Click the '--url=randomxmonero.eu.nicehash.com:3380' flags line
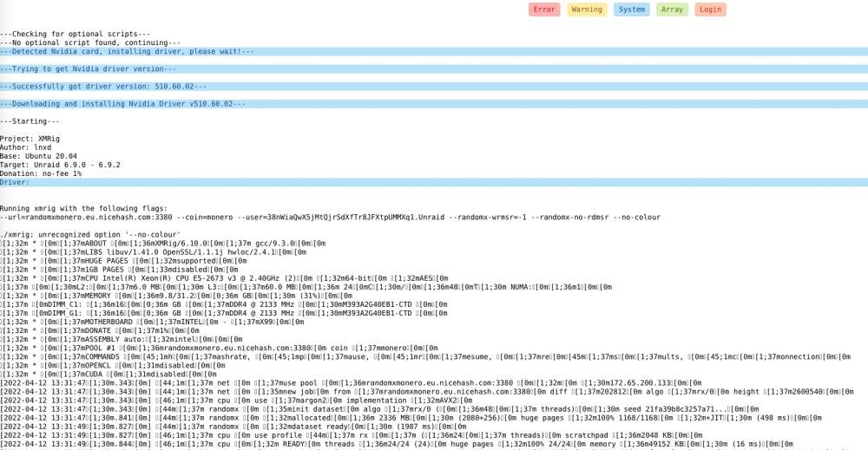This screenshot has height=450, width=868. [330, 218]
